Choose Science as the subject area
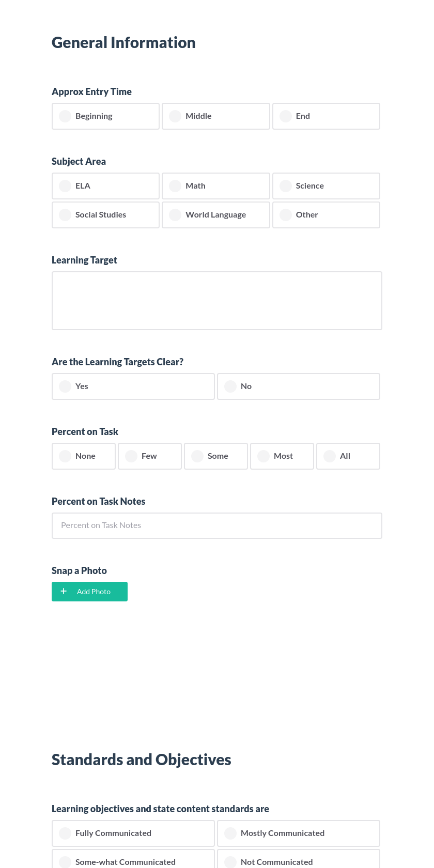434x868 pixels. click(326, 185)
